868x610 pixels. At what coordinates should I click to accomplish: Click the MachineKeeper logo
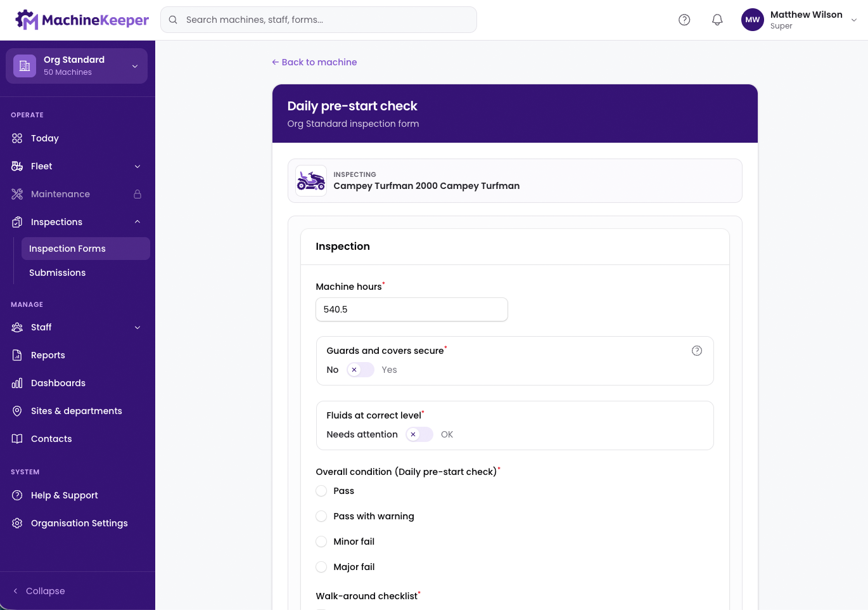click(82, 20)
